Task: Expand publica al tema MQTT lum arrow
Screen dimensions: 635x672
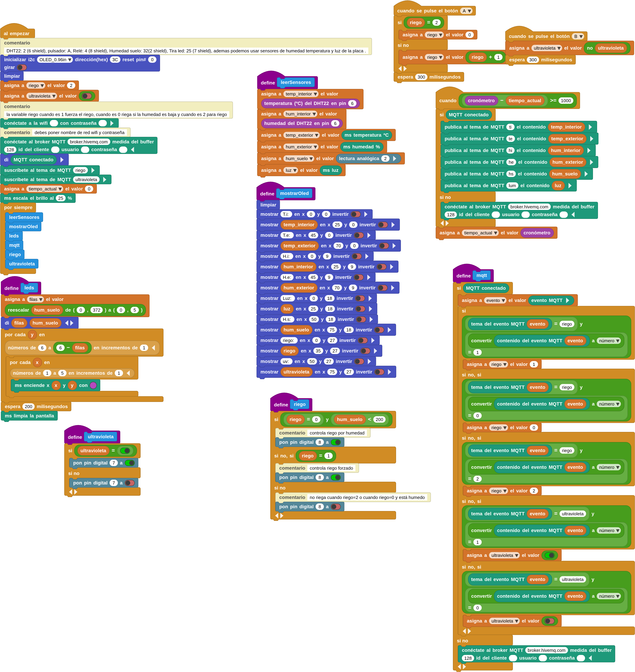Action: point(570,186)
